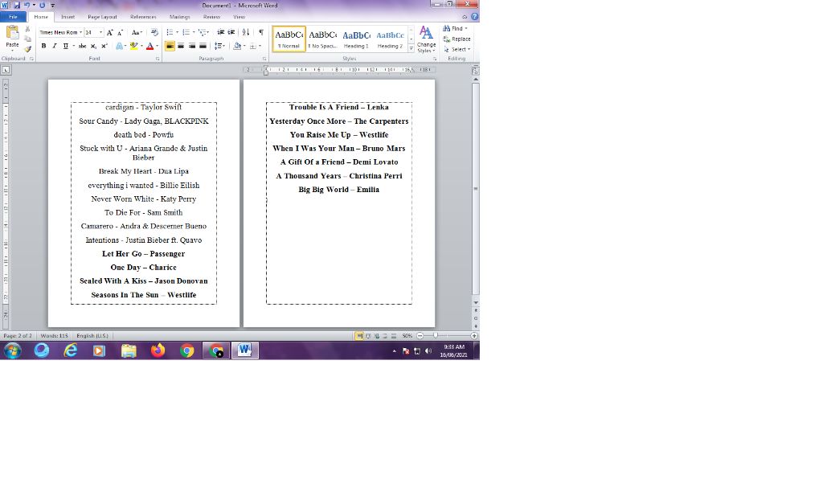This screenshot has width=823, height=504.
Task: Toggle Underline formatting
Action: pyautogui.click(x=66, y=46)
